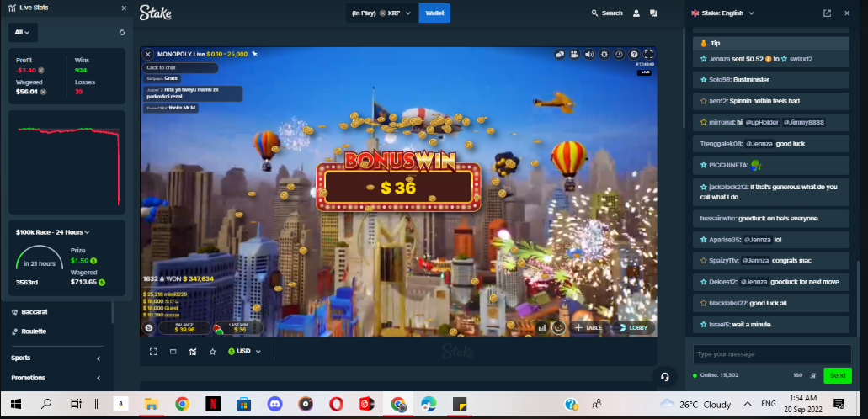Open the live support headset icon
This screenshot has width=868, height=419.
665,377
